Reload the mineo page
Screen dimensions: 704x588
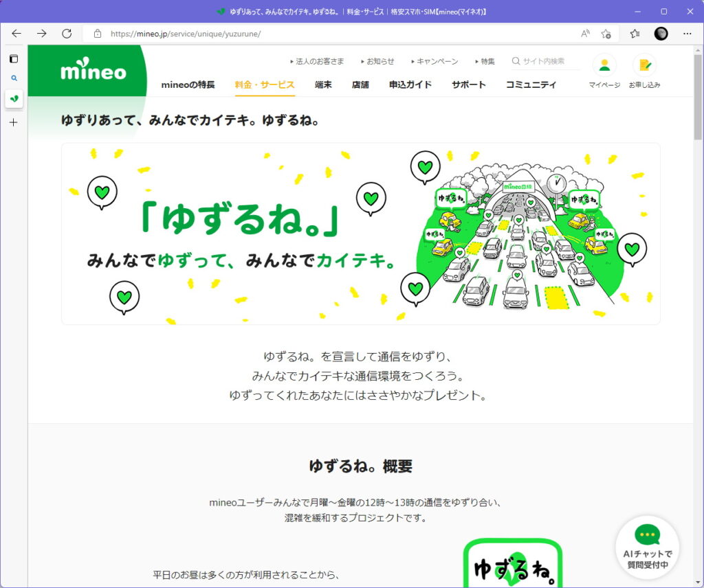point(67,34)
